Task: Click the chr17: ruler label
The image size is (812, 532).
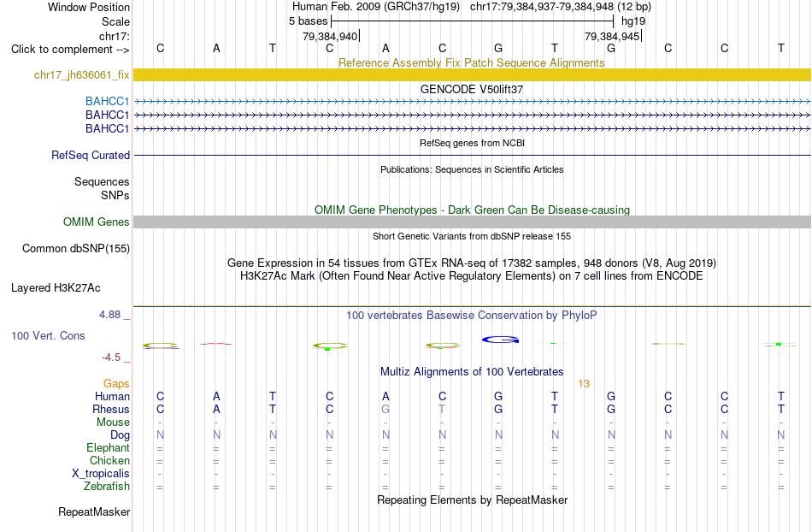Action: pos(114,36)
